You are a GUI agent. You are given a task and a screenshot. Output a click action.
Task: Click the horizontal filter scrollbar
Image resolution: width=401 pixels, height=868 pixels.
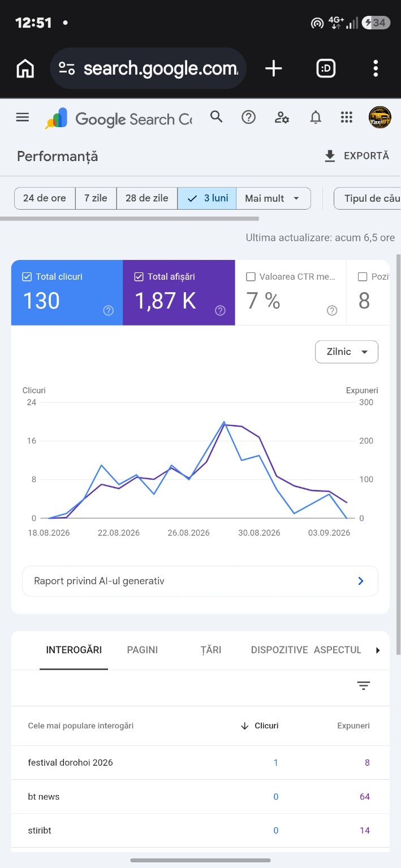pos(129,218)
